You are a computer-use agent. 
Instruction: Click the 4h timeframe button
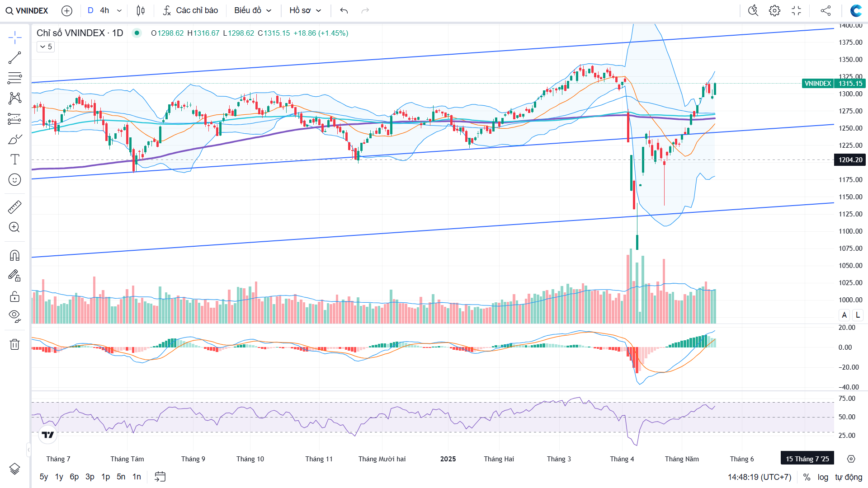pos(104,10)
